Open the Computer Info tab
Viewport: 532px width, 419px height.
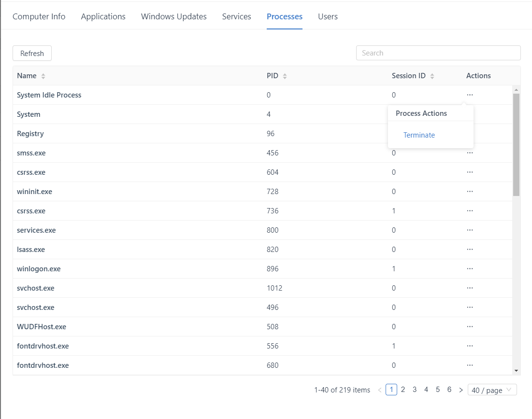[x=39, y=16]
